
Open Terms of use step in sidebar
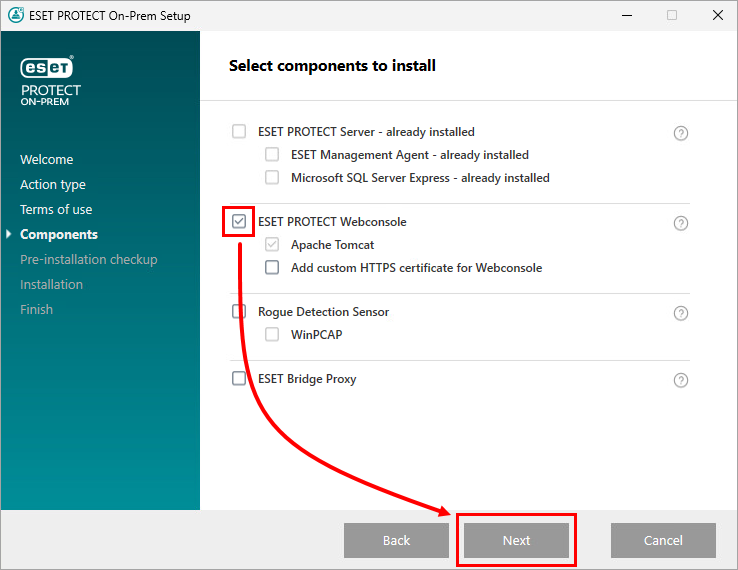[x=56, y=210]
